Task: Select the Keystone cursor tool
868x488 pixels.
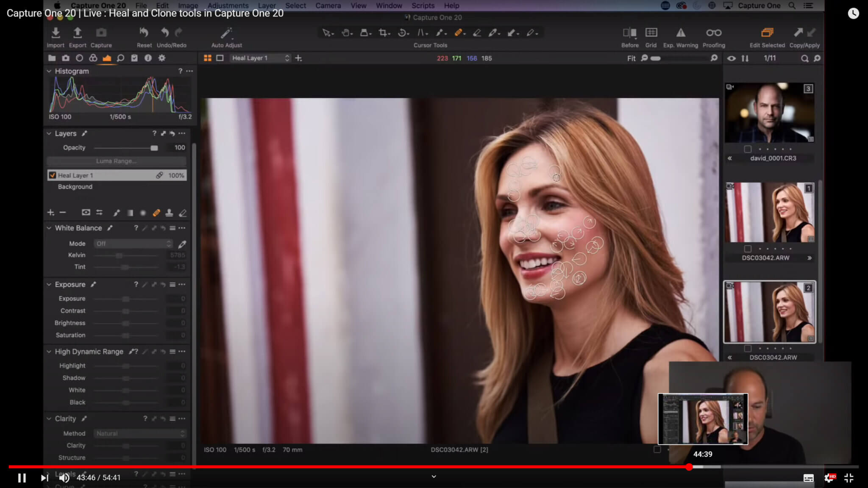Action: click(x=422, y=33)
